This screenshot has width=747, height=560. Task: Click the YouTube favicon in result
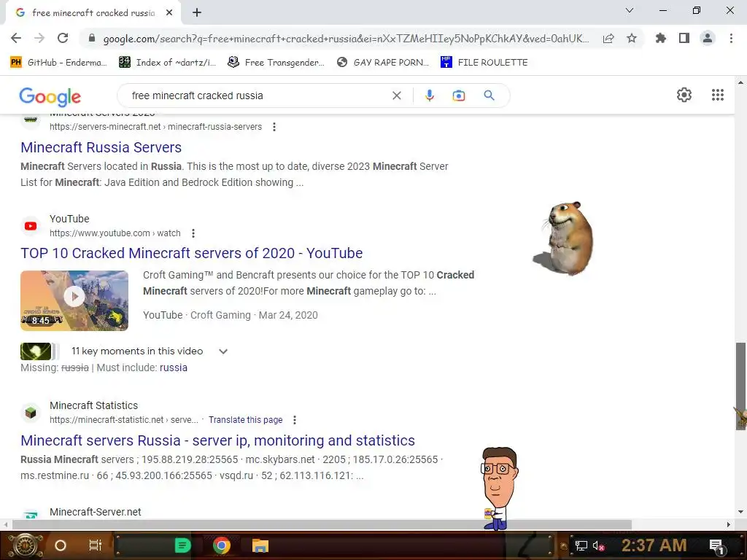pos(31,226)
